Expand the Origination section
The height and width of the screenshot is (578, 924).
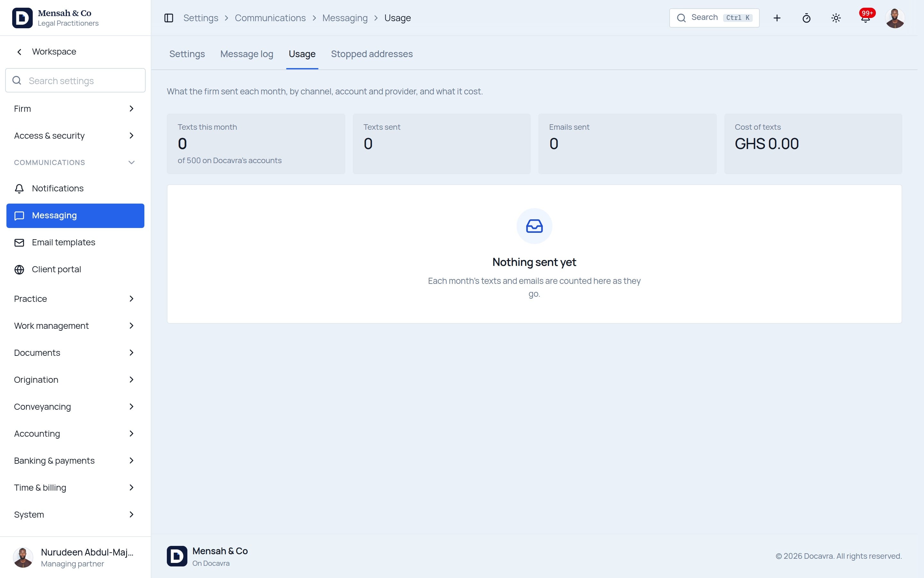(x=75, y=380)
